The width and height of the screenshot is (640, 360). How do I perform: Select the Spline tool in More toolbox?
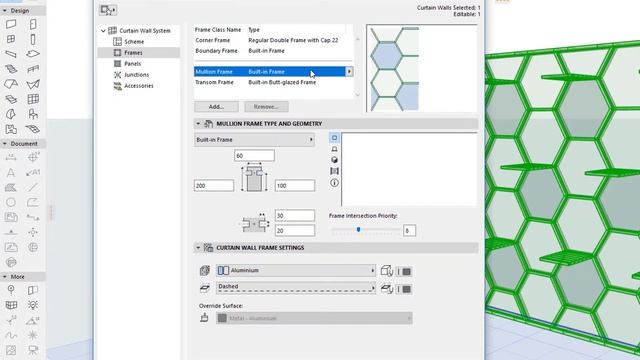[11, 335]
